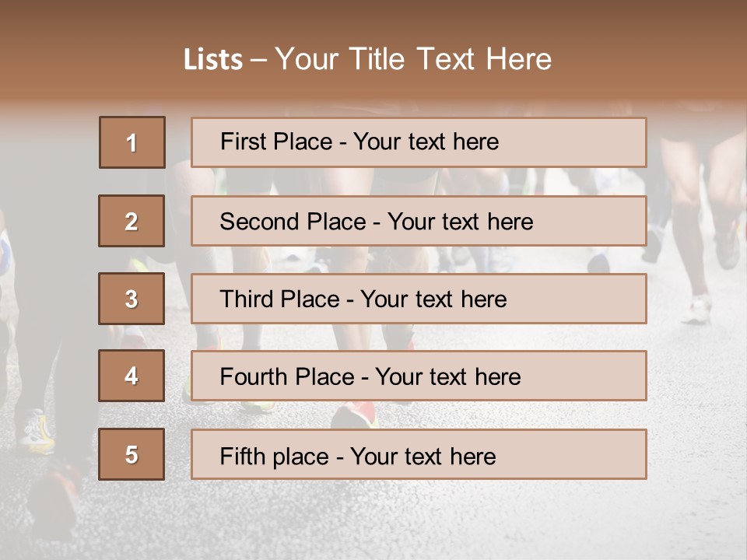This screenshot has width=747, height=560.
Task: Click the red running shoe below Fourth Place
Action: coord(355,415)
